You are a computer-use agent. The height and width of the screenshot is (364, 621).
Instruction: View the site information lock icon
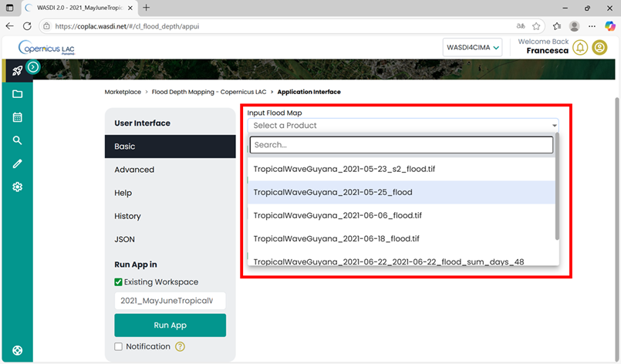pos(47,26)
